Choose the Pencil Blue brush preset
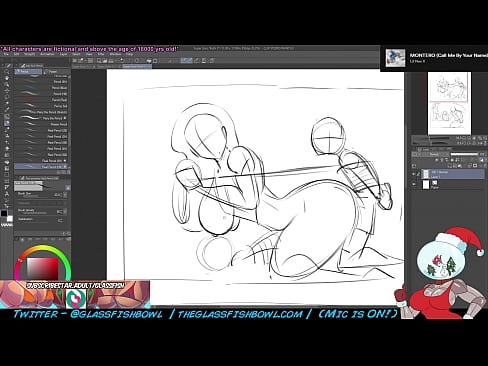The height and width of the screenshot is (366, 488). 42,88
